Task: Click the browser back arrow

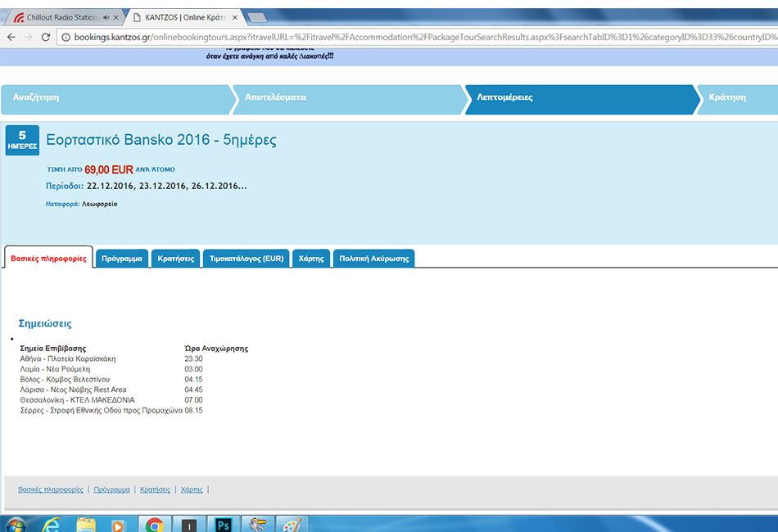Action: click(11, 37)
